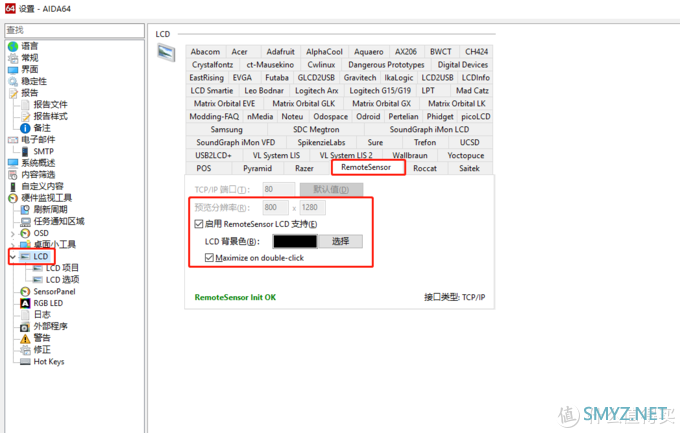680x433 pixels.
Task: Click the page icon beside 日志
Action: [x=25, y=315]
